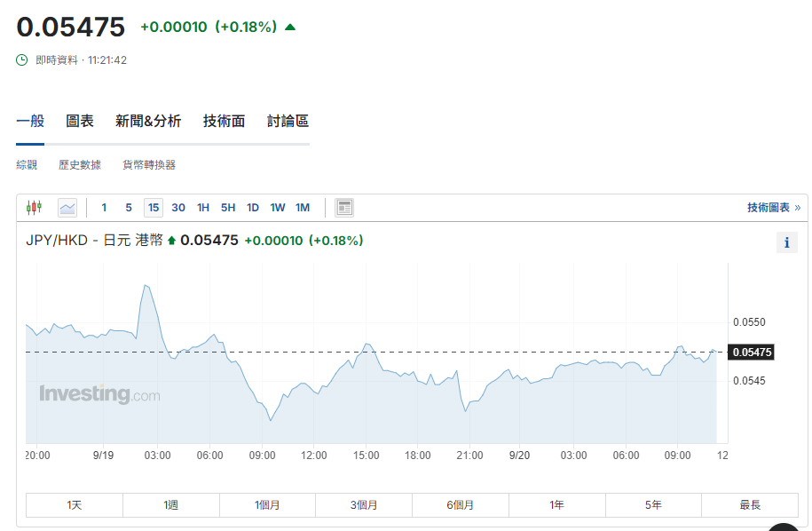812x531 pixels.
Task: Click the Investing.com watermark logo
Action: [x=99, y=394]
